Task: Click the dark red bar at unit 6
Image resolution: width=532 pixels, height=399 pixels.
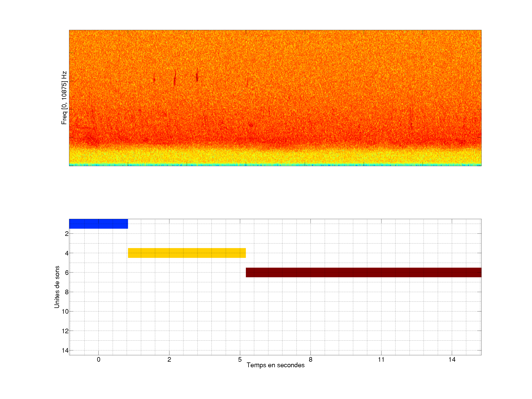Action: (363, 272)
